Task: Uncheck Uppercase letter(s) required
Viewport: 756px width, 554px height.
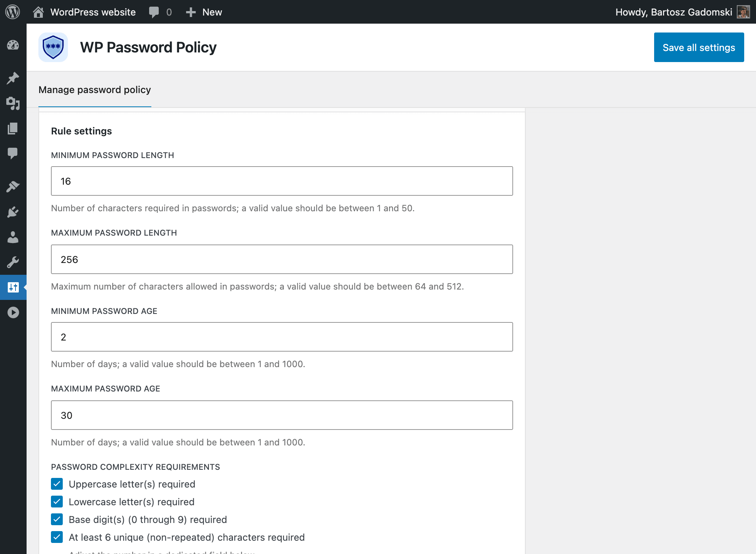Action: pyautogui.click(x=57, y=484)
